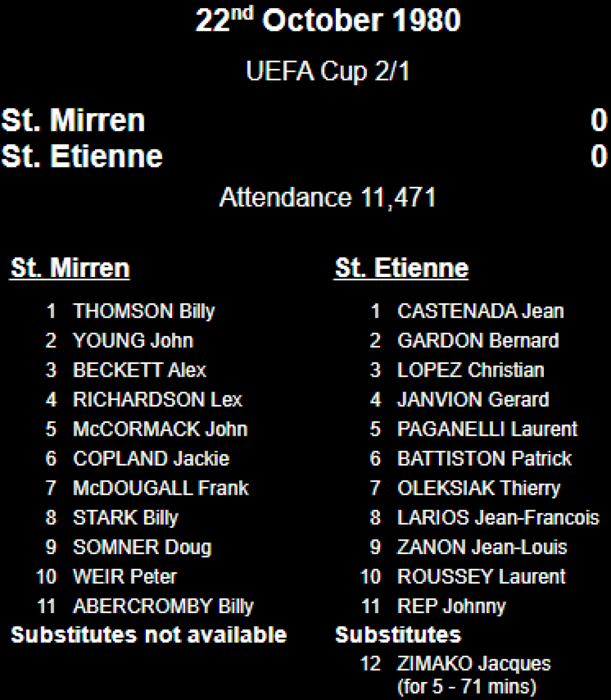Click LARIOS Jean-Francois player name

coord(498,517)
